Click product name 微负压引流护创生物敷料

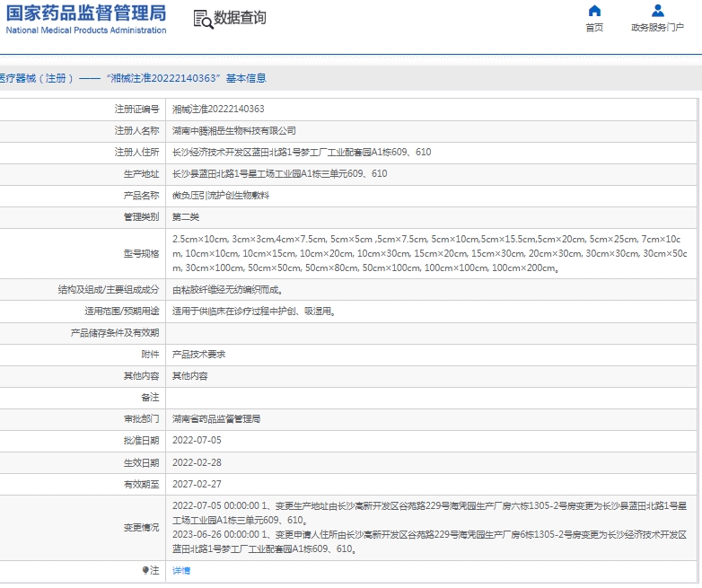tap(221, 196)
